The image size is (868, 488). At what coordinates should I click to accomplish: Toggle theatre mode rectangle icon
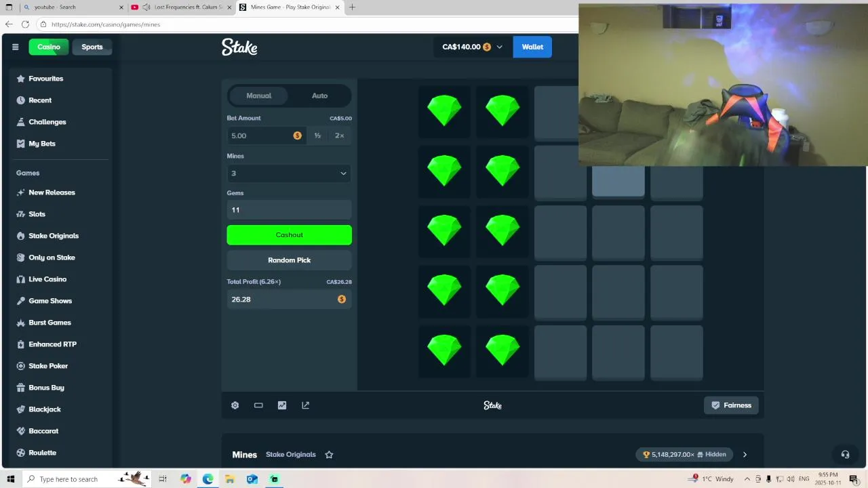(x=258, y=405)
